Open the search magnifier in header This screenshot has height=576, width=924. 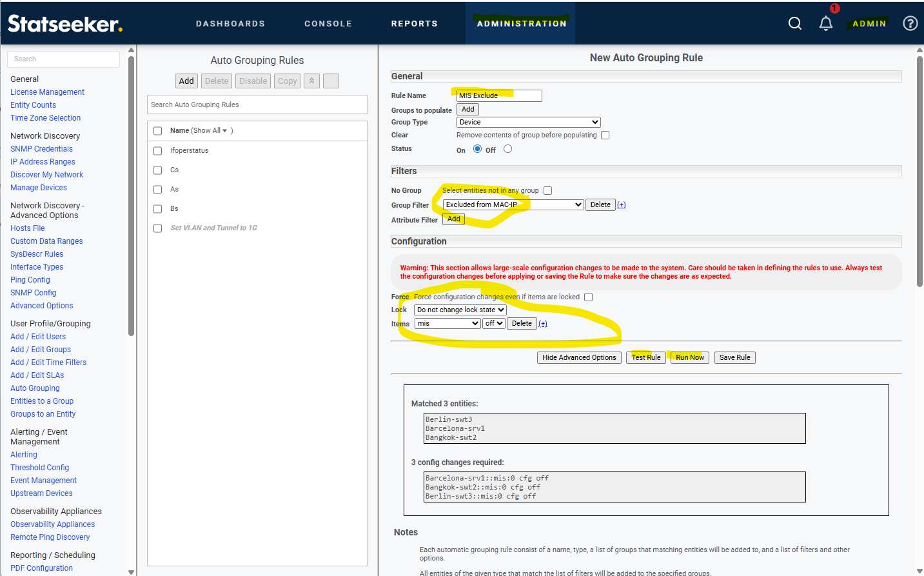click(795, 23)
